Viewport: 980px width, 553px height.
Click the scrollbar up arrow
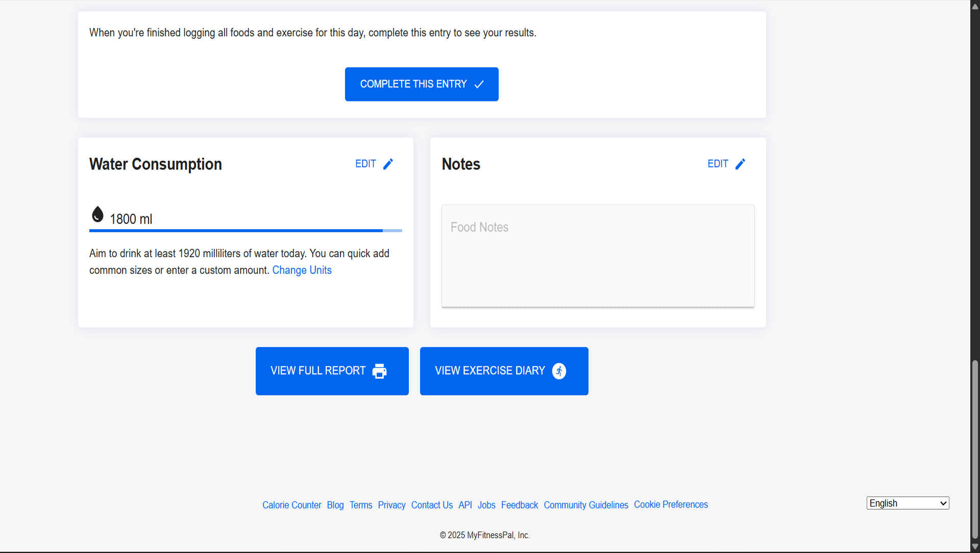coord(974,6)
